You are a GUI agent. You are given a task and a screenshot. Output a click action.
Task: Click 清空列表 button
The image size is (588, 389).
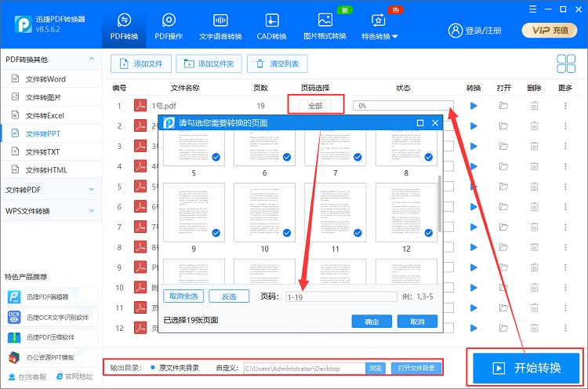(x=278, y=64)
